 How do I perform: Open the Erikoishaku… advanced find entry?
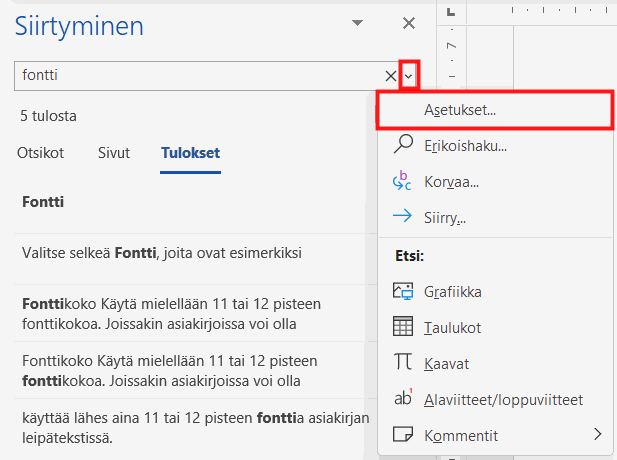(495, 146)
